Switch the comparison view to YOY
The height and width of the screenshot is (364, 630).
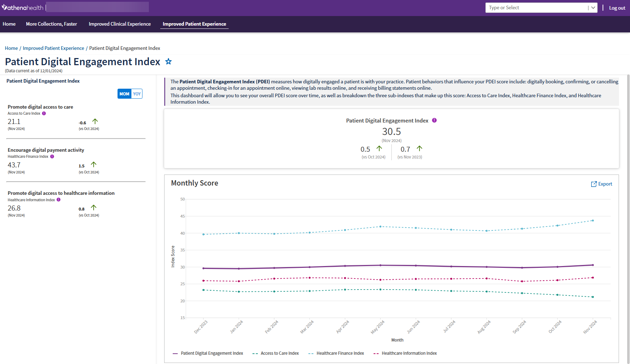137,94
